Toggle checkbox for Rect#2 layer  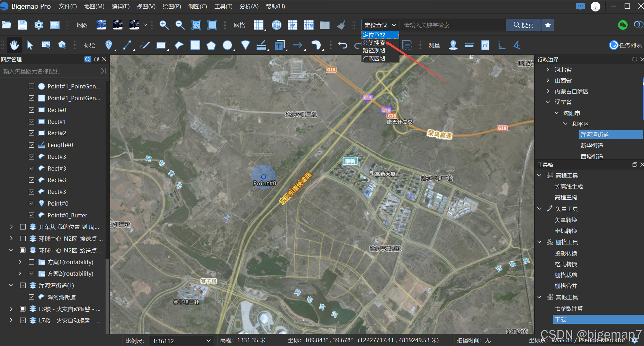(x=32, y=133)
